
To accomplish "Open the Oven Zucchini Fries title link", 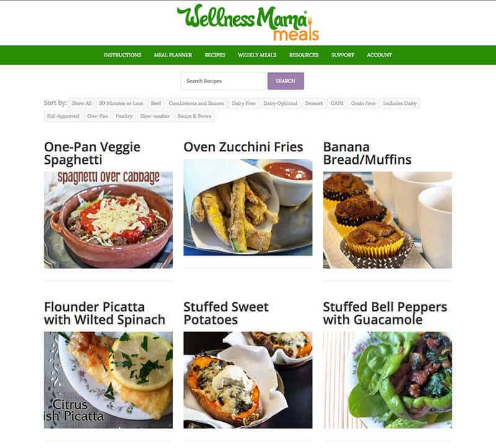I will [243, 147].
